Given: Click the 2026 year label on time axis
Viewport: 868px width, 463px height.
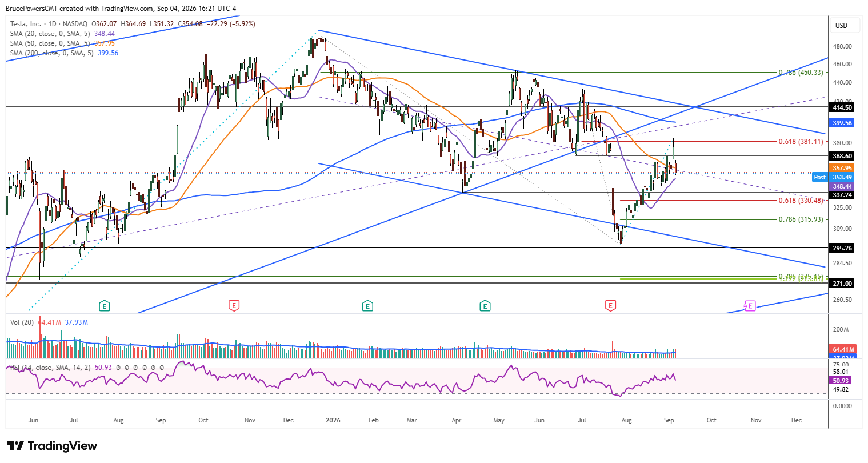Looking at the screenshot, I should [333, 420].
